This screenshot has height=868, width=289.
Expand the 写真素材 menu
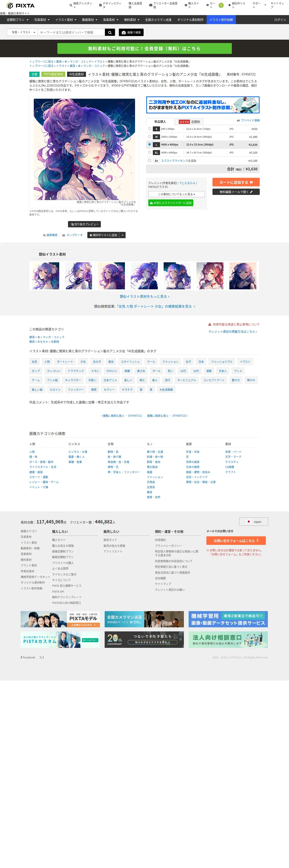point(42,20)
